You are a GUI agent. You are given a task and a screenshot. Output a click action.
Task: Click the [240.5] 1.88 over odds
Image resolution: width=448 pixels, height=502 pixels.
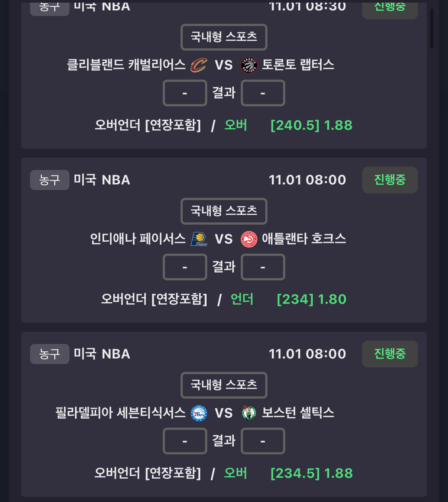311,125
